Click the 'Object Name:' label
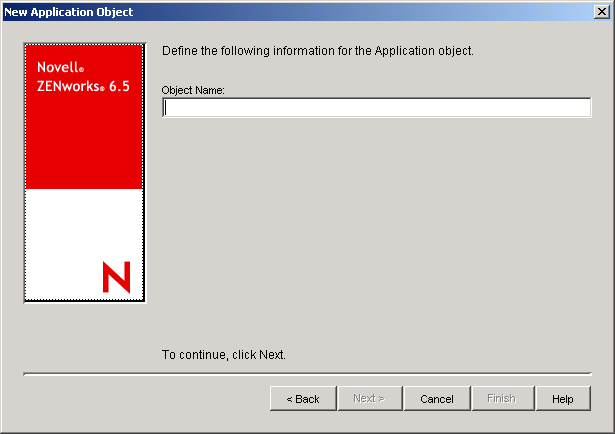The image size is (615, 434). tap(193, 90)
